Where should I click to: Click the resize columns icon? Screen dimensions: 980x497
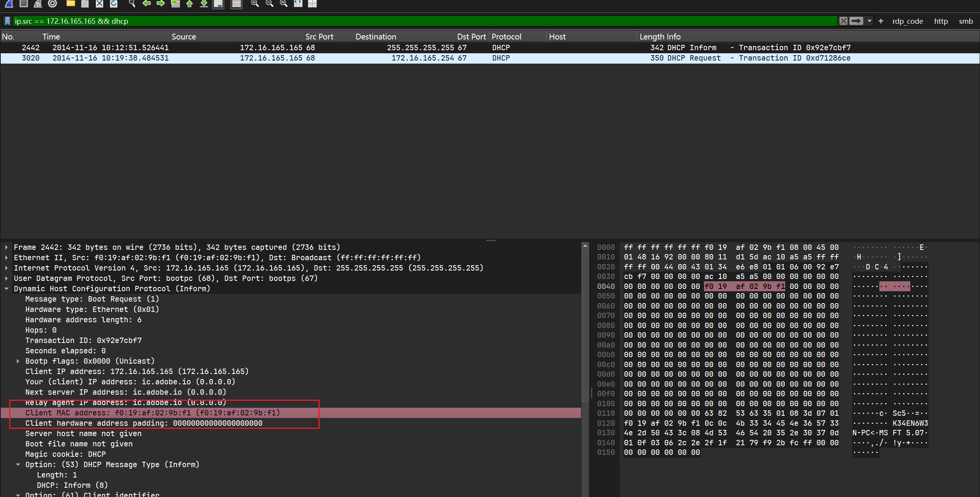click(298, 4)
